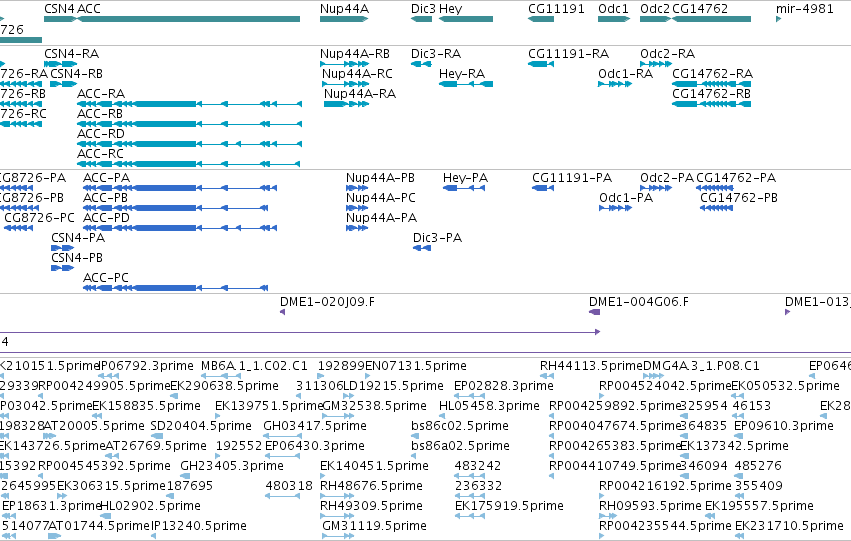Select the Hey-PA protein label
Viewport: 851px width, 541px height.
[466, 178]
